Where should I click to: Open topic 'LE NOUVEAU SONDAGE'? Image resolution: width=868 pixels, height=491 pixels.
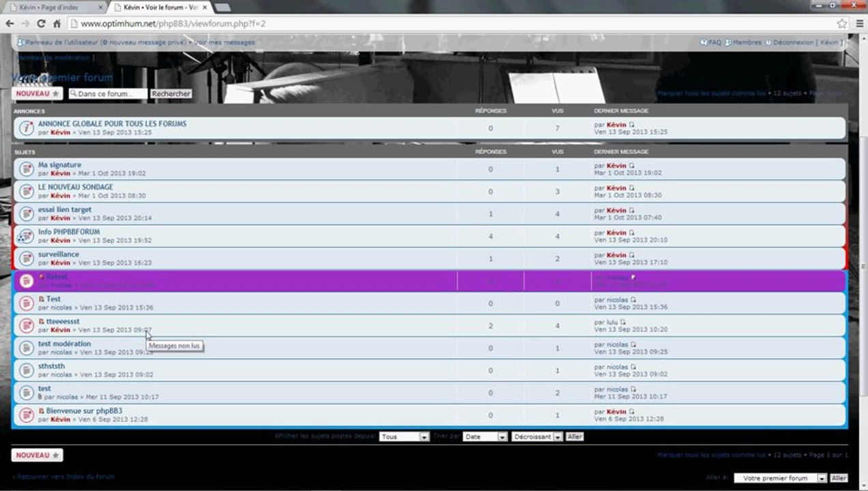click(76, 187)
